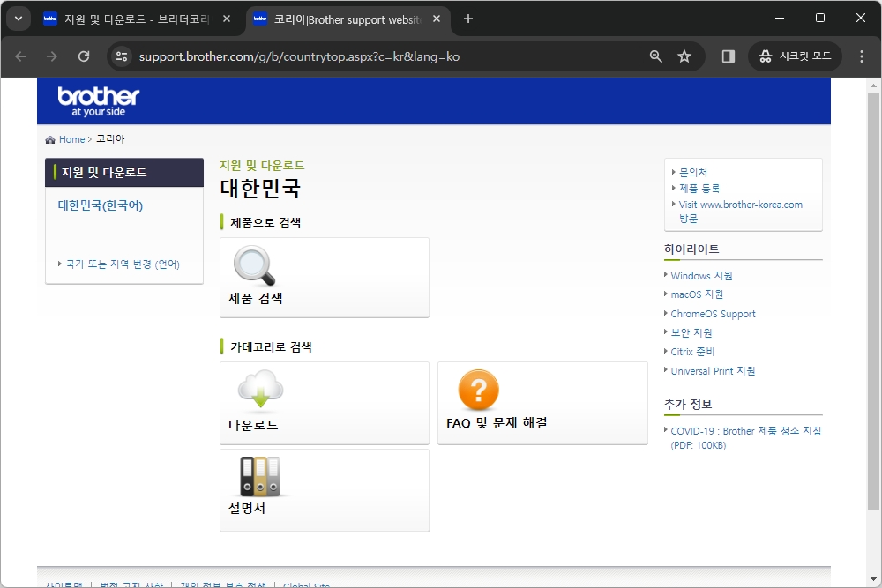Screen dimensions: 882x588
Task: Click the 하이라이트 section heading
Action: point(691,249)
